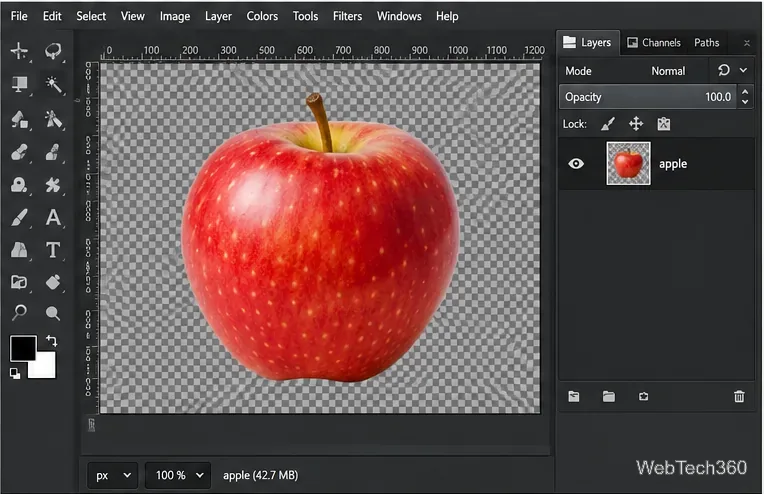Create a new layer group folder icon
Viewport: 764px width, 494px height.
pos(609,397)
